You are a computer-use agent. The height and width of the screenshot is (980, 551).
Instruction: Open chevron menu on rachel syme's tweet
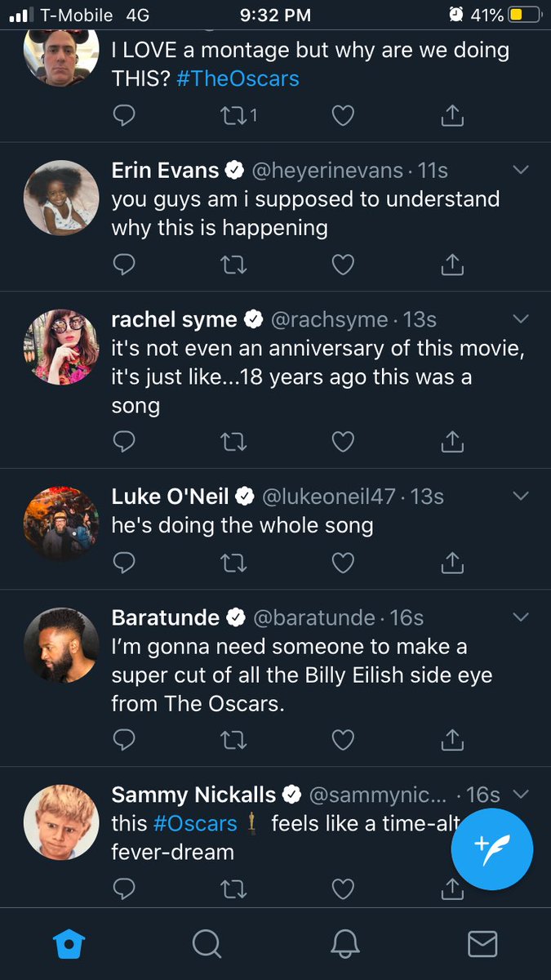click(520, 318)
